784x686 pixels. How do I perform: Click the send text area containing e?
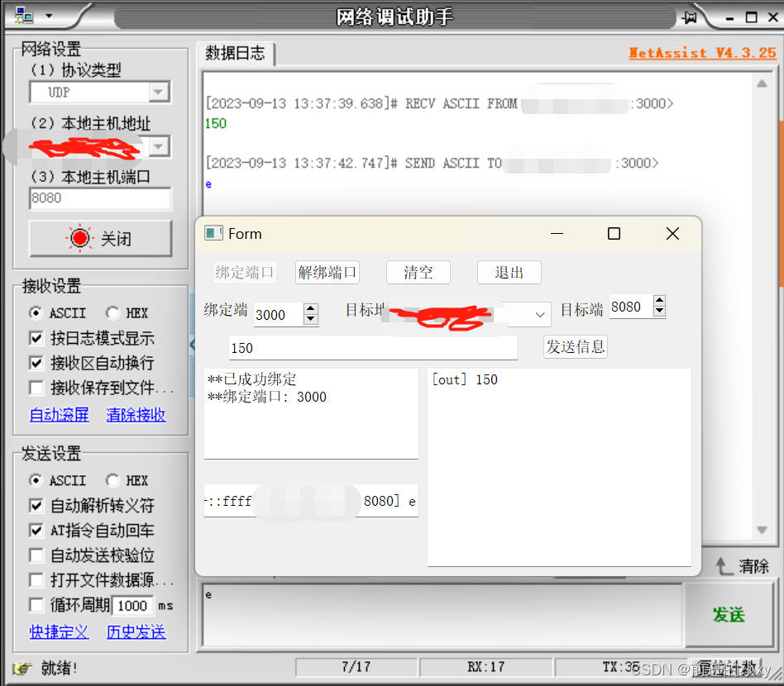[x=442, y=615]
